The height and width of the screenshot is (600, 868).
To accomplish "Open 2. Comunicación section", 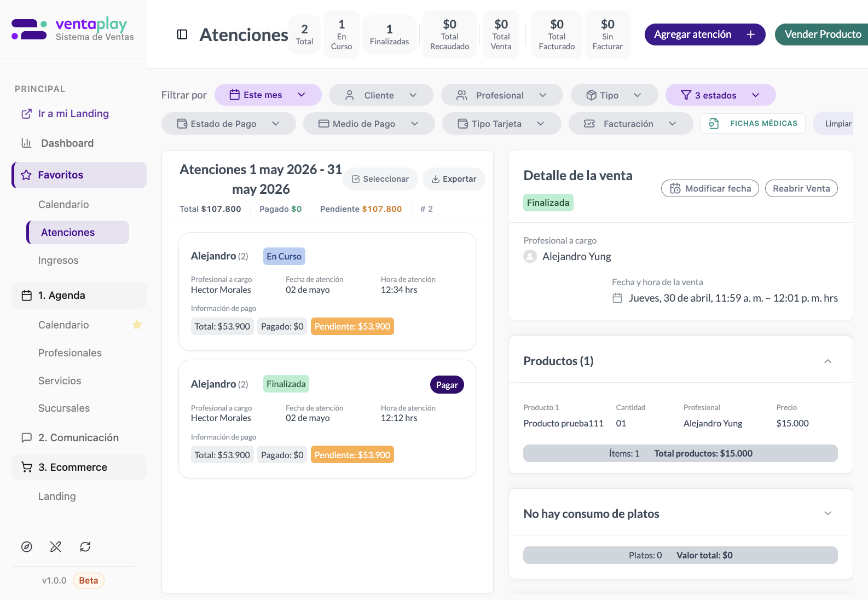I will coord(79,437).
